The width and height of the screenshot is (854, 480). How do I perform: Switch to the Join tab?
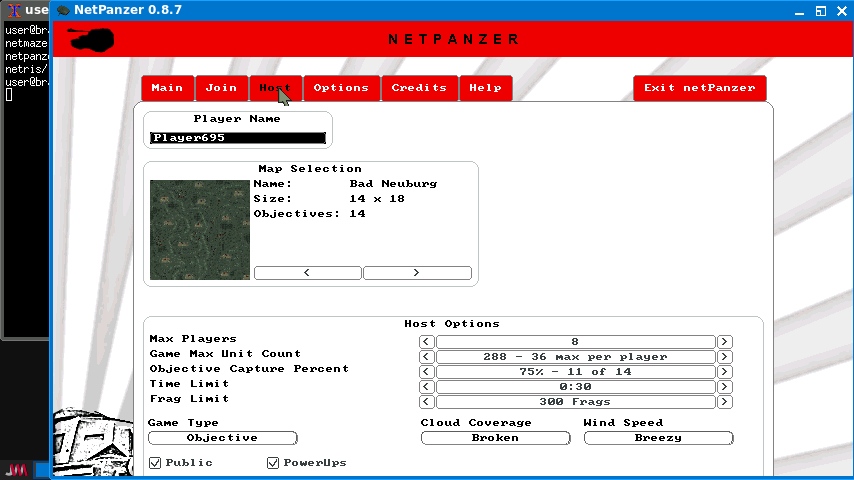[221, 88]
